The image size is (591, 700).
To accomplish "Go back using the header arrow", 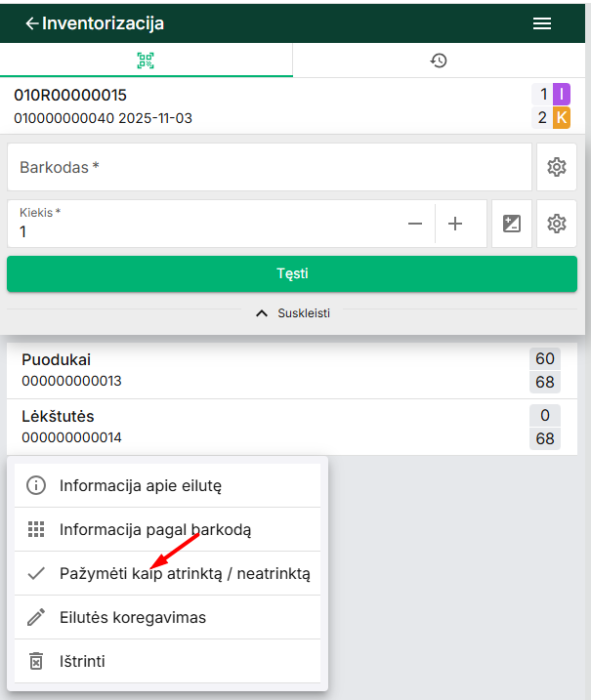I will pyautogui.click(x=31, y=23).
